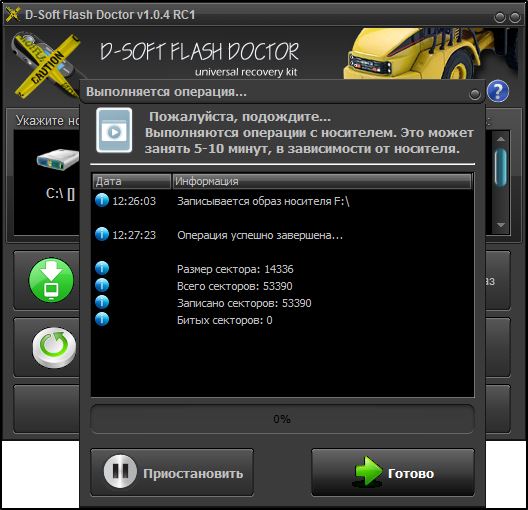The width and height of the screenshot is (528, 510).
Task: Select log line Размер сектора: 14336
Action: click(283, 269)
